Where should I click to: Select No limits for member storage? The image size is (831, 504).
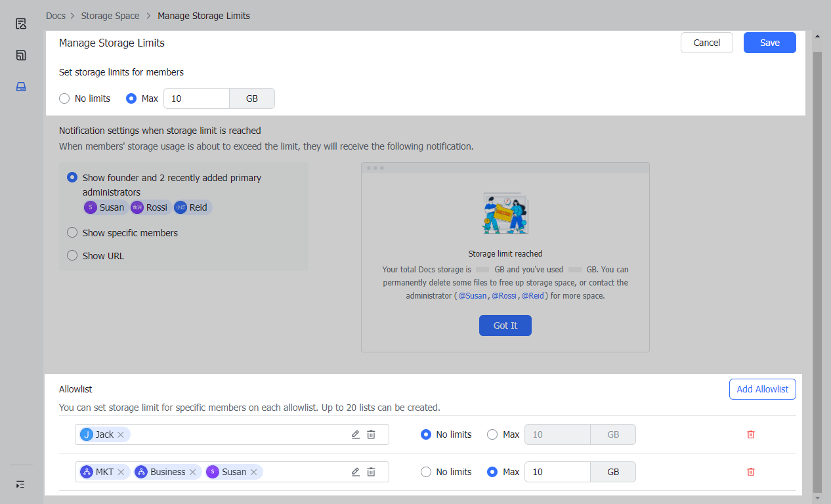64,98
